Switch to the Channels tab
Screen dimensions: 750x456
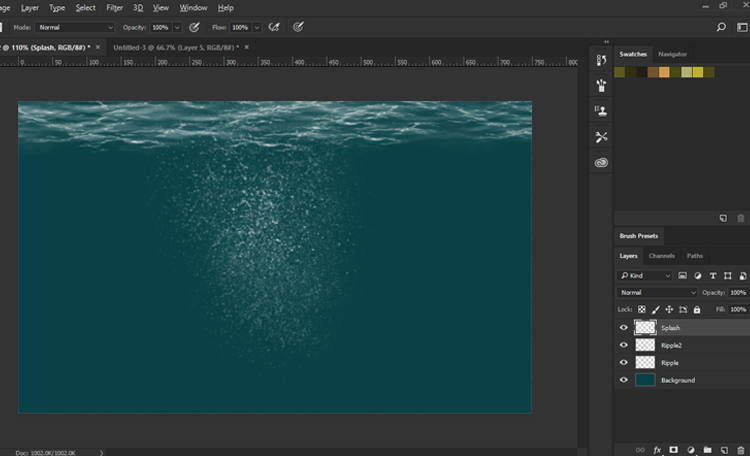click(662, 256)
